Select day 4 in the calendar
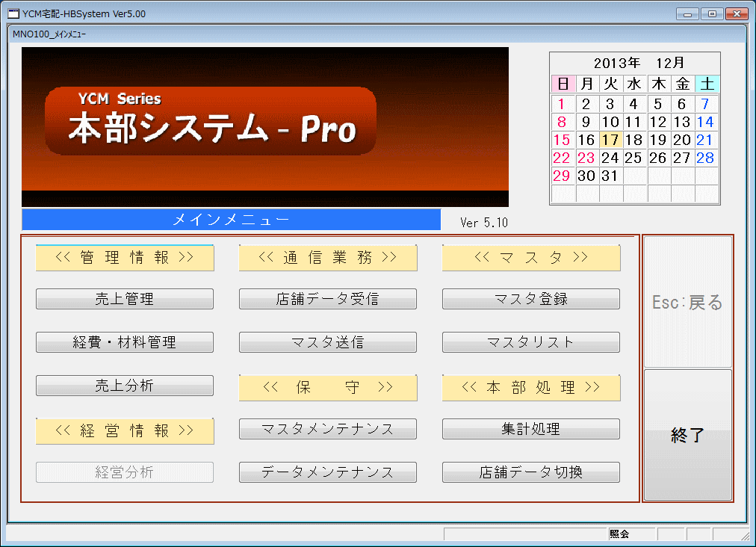 [x=634, y=104]
